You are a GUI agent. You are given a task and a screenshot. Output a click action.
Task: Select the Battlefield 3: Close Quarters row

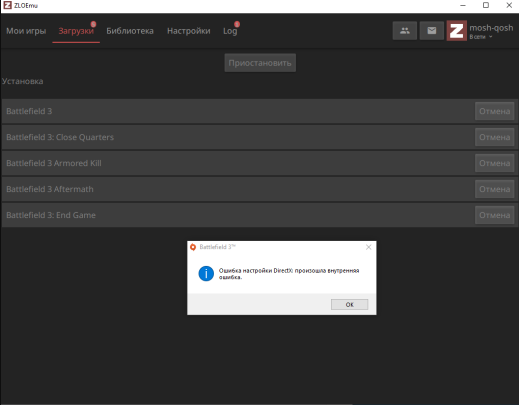(259, 137)
